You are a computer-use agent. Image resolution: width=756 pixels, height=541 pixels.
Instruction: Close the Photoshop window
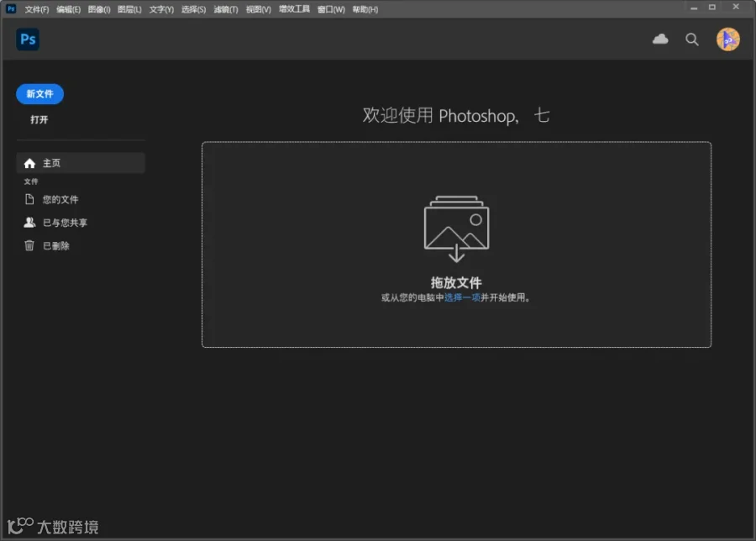tap(736, 7)
